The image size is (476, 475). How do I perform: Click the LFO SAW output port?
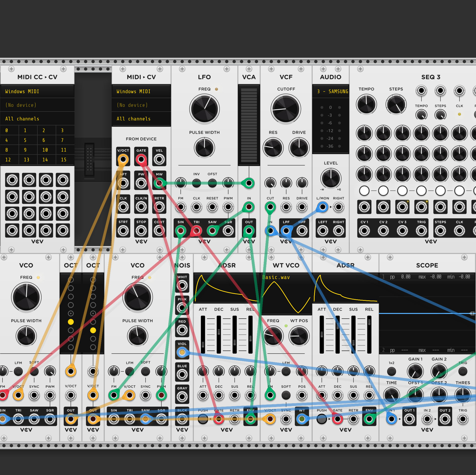point(212,231)
